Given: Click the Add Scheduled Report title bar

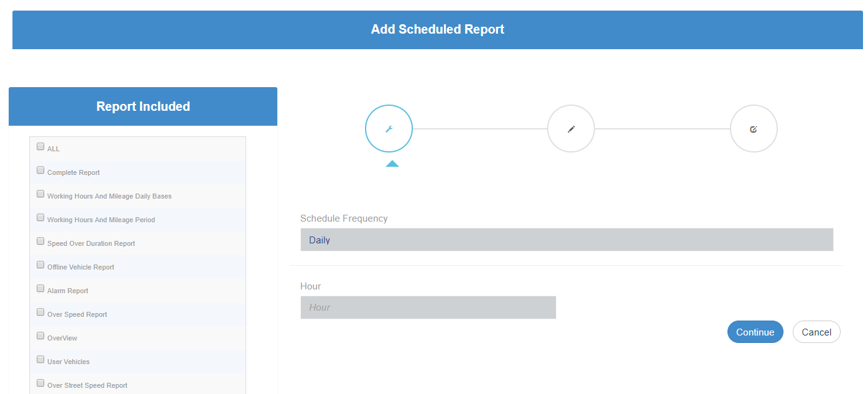Looking at the screenshot, I should click(437, 29).
